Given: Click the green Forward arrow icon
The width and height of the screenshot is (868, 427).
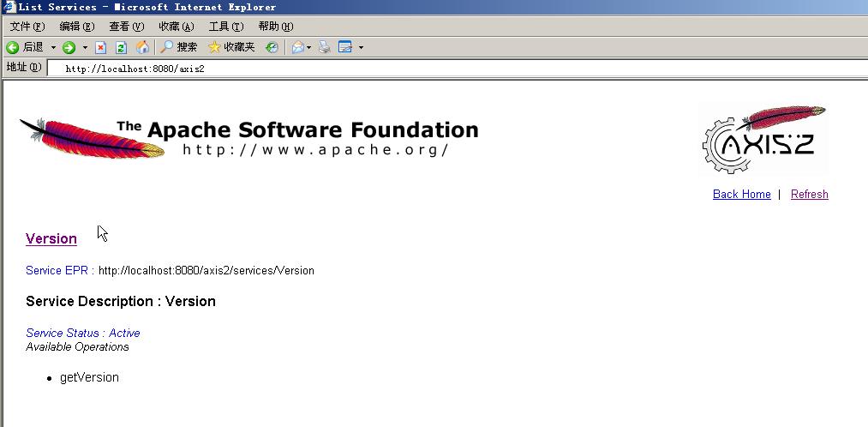Looking at the screenshot, I should (x=69, y=48).
